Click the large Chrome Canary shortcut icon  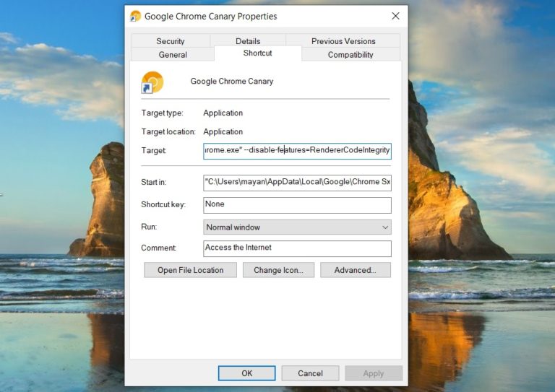[x=152, y=82]
